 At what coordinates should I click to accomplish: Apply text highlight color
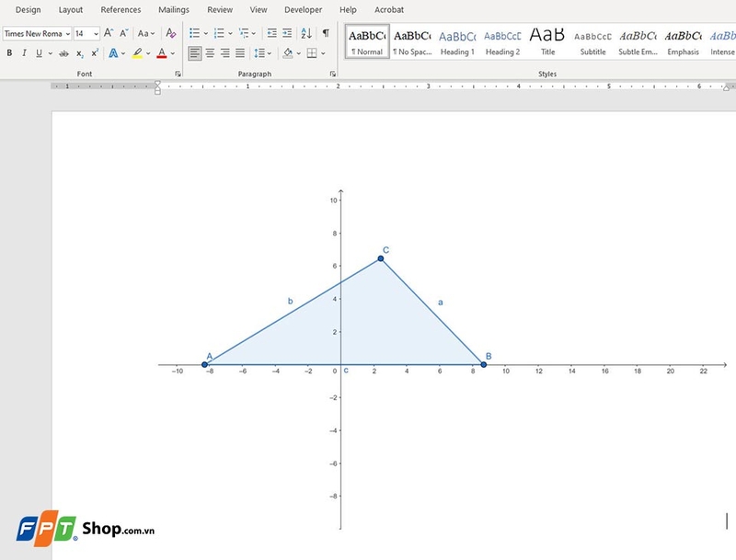tap(137, 53)
